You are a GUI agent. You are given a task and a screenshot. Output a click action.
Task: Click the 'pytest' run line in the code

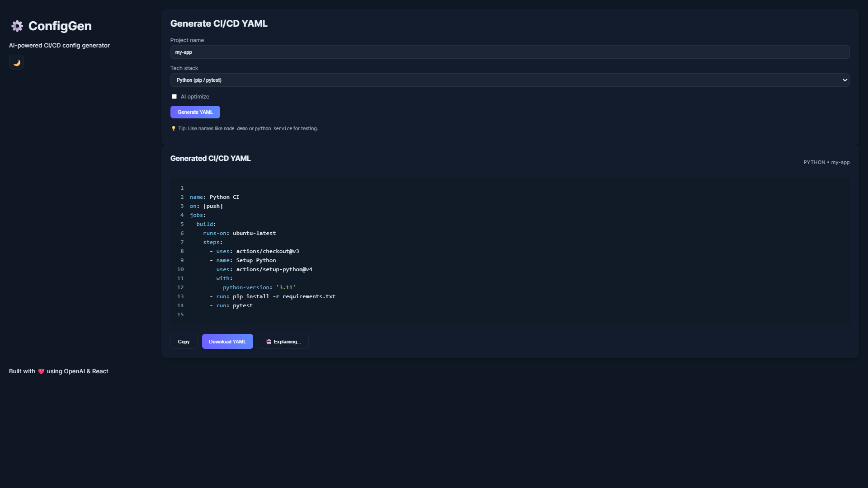pyautogui.click(x=242, y=306)
